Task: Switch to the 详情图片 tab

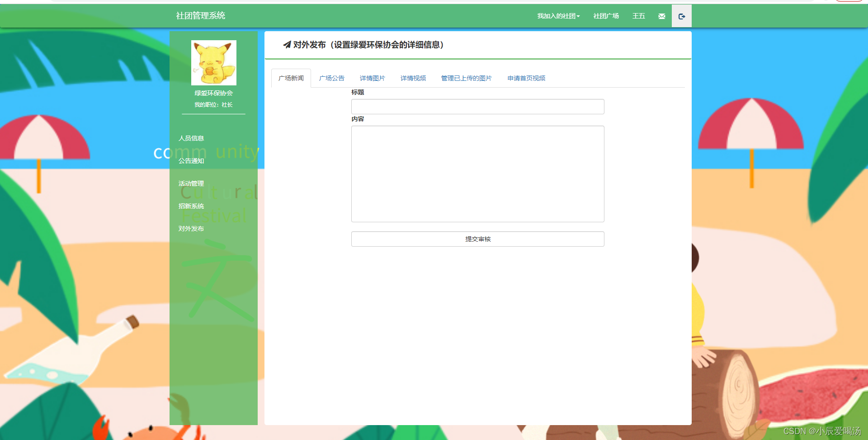Action: pos(373,78)
